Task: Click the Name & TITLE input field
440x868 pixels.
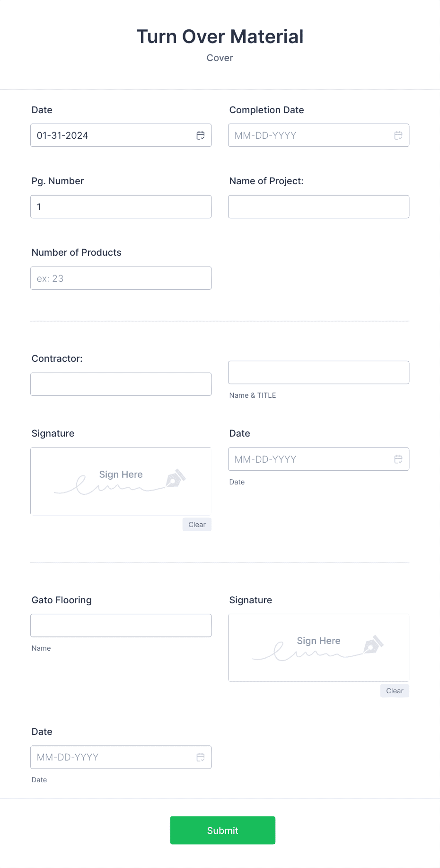Action: 318,372
